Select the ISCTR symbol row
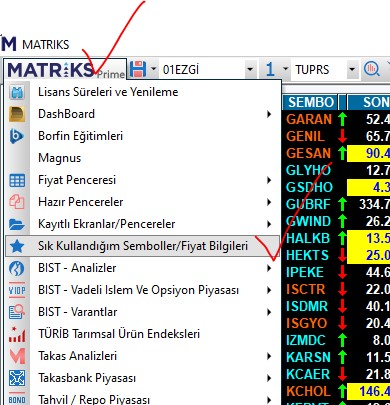Screen dimensions: 390x405 click(336, 289)
